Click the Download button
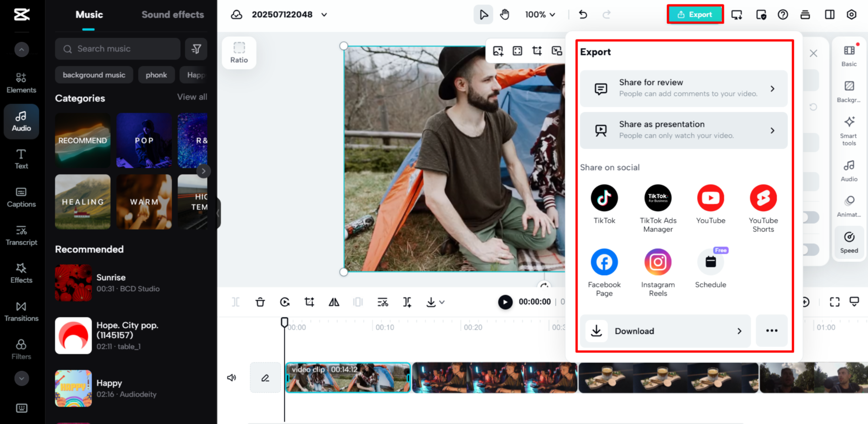This screenshot has height=424, width=868. tap(665, 331)
